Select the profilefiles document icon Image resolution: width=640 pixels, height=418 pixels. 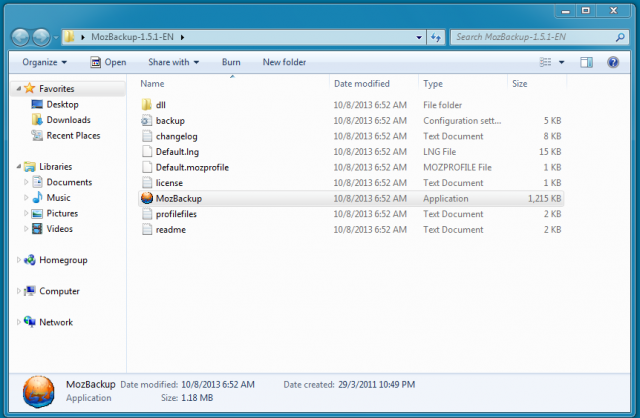pyautogui.click(x=147, y=214)
